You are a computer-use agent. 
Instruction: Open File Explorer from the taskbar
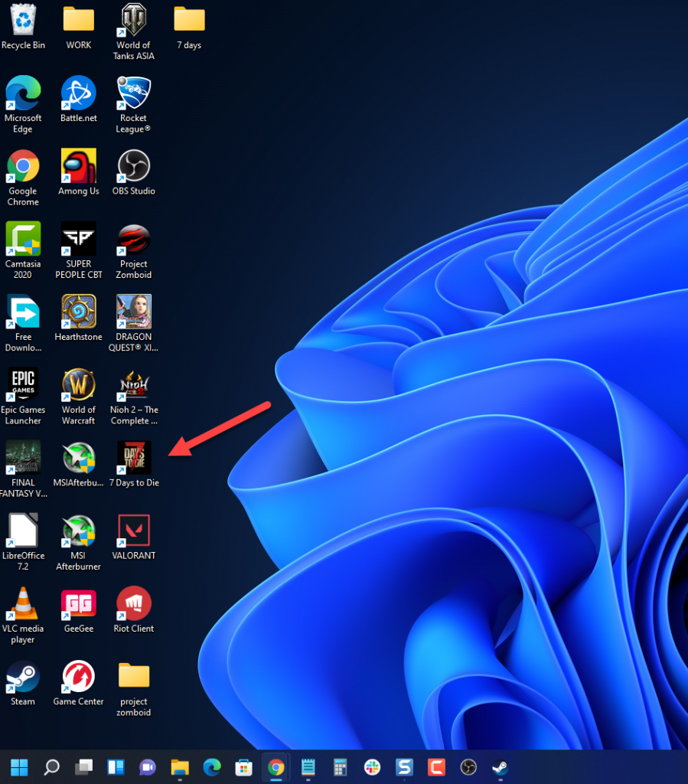coord(179,767)
